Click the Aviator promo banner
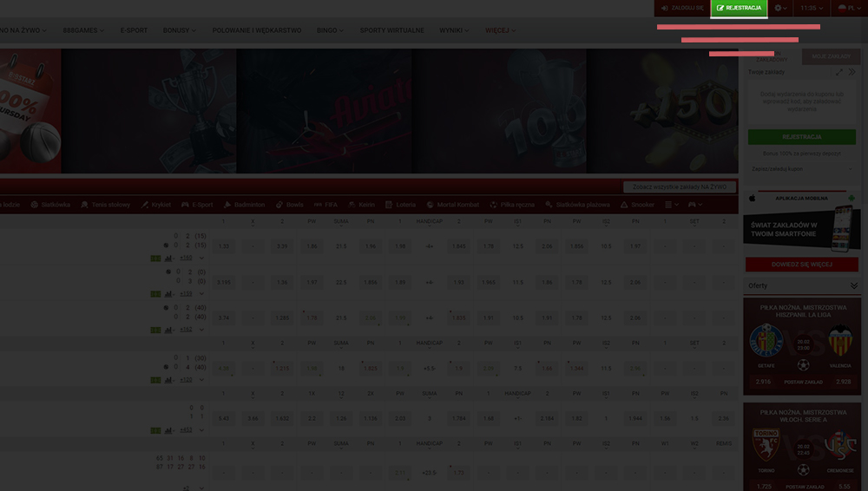 [x=325, y=111]
